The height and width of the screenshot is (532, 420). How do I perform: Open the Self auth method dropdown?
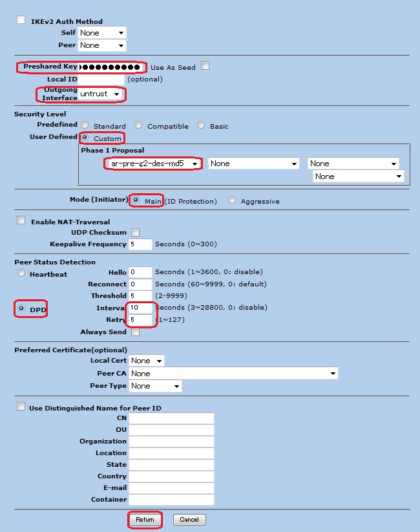point(102,33)
